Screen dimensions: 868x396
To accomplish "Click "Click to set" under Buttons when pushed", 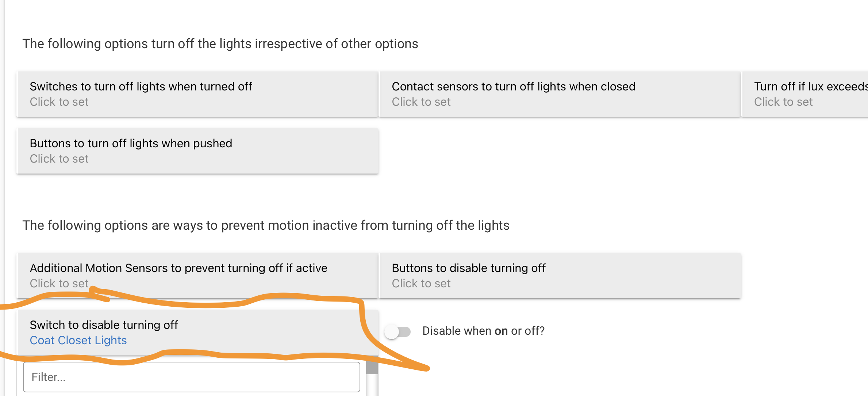I will click(x=59, y=159).
